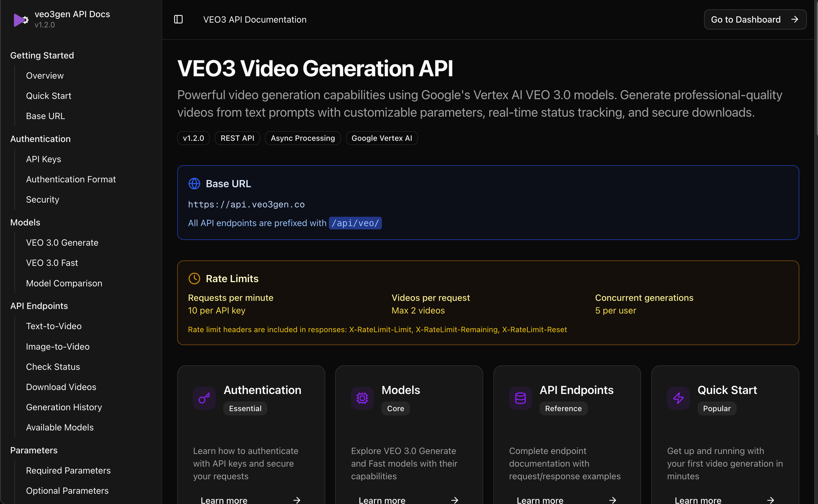Click the 'Max 2 videos' value

(x=418, y=310)
